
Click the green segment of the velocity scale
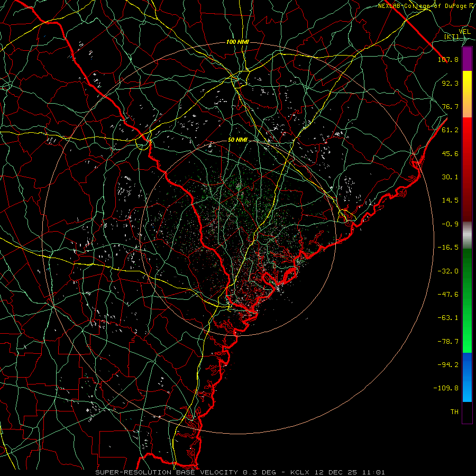tap(467, 300)
